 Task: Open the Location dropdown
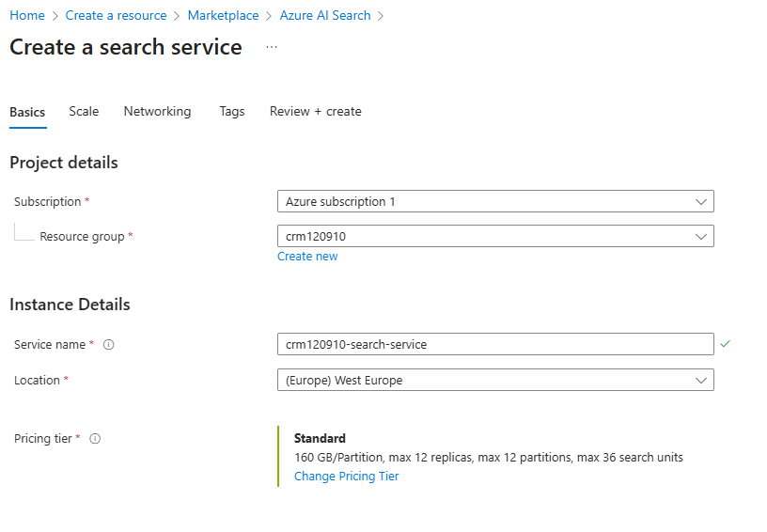click(x=495, y=380)
